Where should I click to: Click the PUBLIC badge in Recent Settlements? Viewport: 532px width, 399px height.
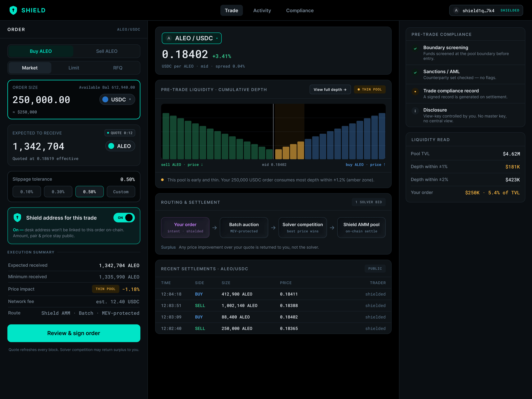click(x=375, y=269)
